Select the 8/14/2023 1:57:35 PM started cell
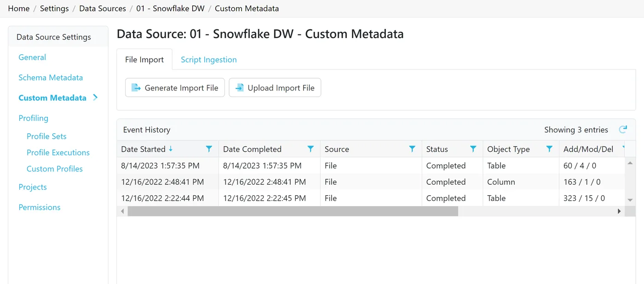The height and width of the screenshot is (284, 644). click(x=168, y=165)
